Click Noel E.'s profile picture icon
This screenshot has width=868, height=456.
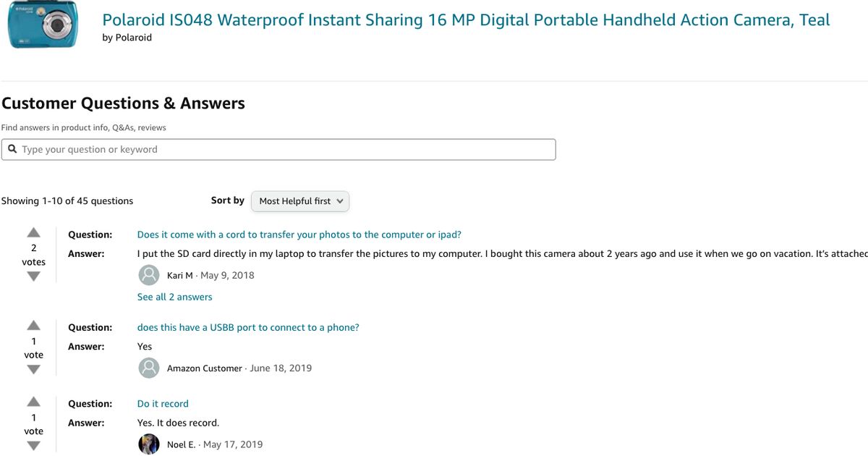149,444
